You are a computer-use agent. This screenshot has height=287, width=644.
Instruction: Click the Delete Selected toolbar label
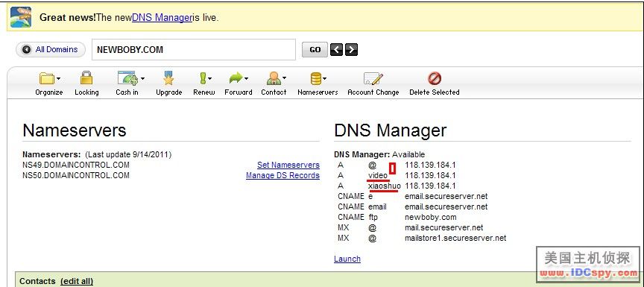coord(434,92)
